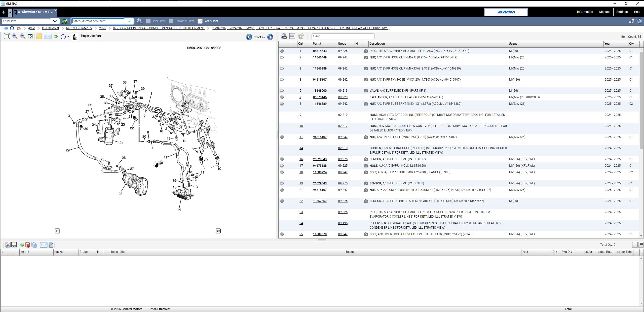Open camera image for part 85614543

tap(365, 51)
